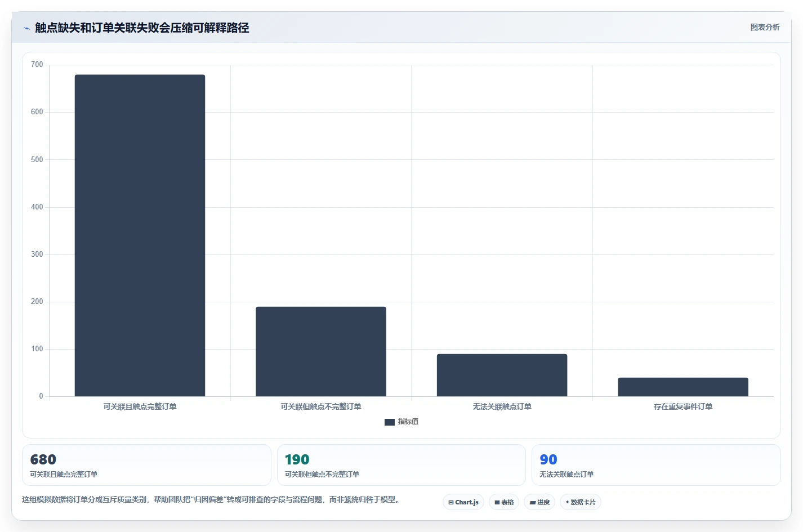This screenshot has width=803, height=532.
Task: Click the chart title 触点缺失和订单关联失败会压缩可解释路径
Action: [x=142, y=28]
